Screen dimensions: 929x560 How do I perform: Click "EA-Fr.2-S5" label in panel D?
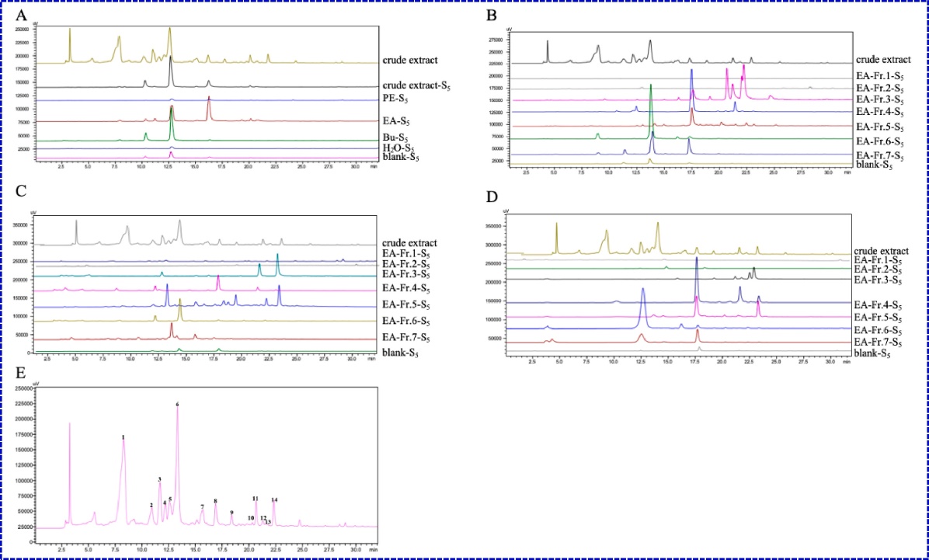point(879,269)
